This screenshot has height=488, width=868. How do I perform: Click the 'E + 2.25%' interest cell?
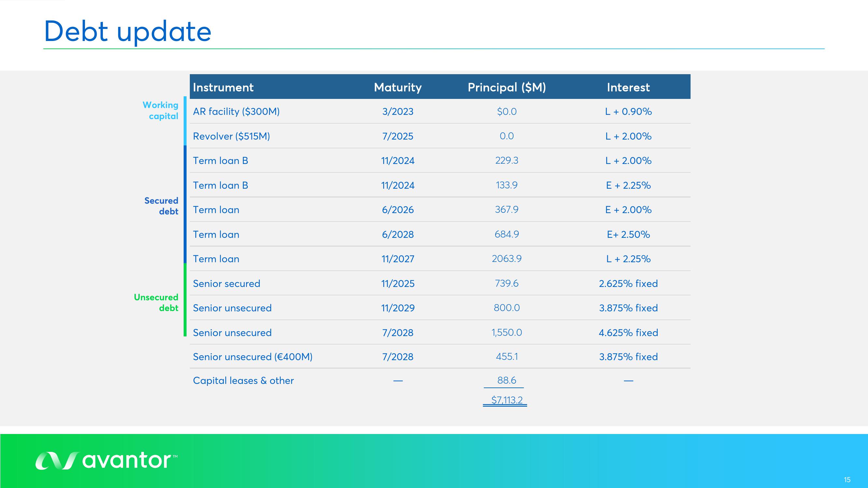(628, 185)
